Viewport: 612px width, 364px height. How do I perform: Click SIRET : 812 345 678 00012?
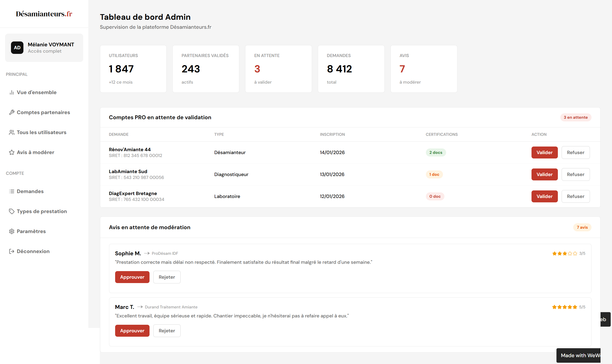(135, 156)
